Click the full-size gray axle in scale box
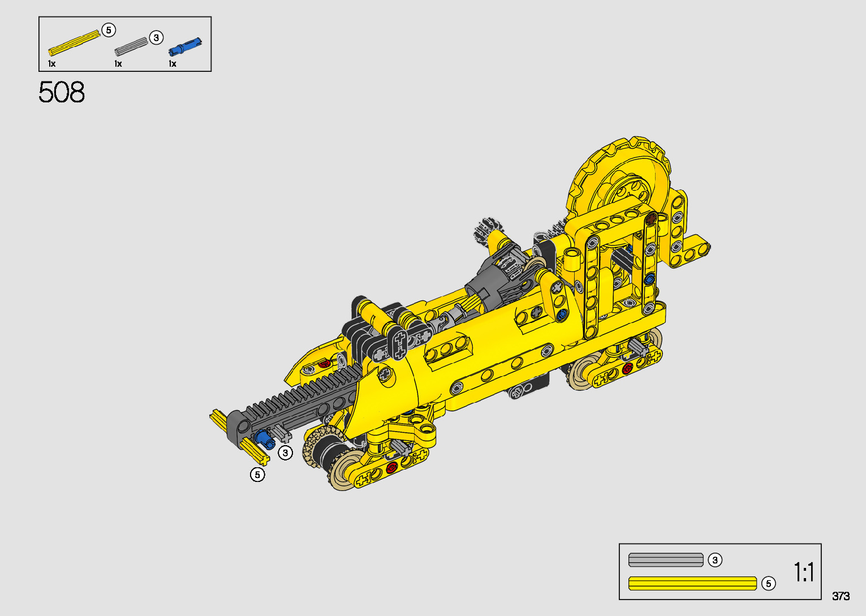 (x=666, y=560)
